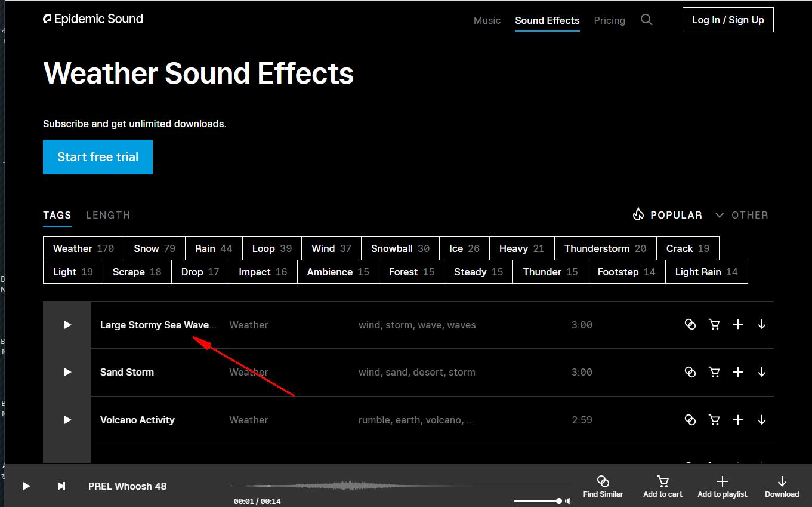812x507 pixels.
Task: Switch to the Length filter tab
Action: click(x=108, y=215)
